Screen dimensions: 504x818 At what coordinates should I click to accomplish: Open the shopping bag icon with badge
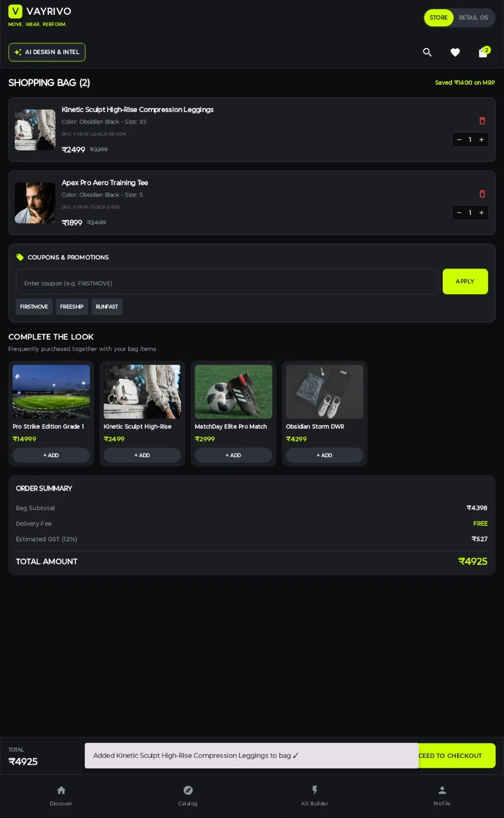click(484, 52)
